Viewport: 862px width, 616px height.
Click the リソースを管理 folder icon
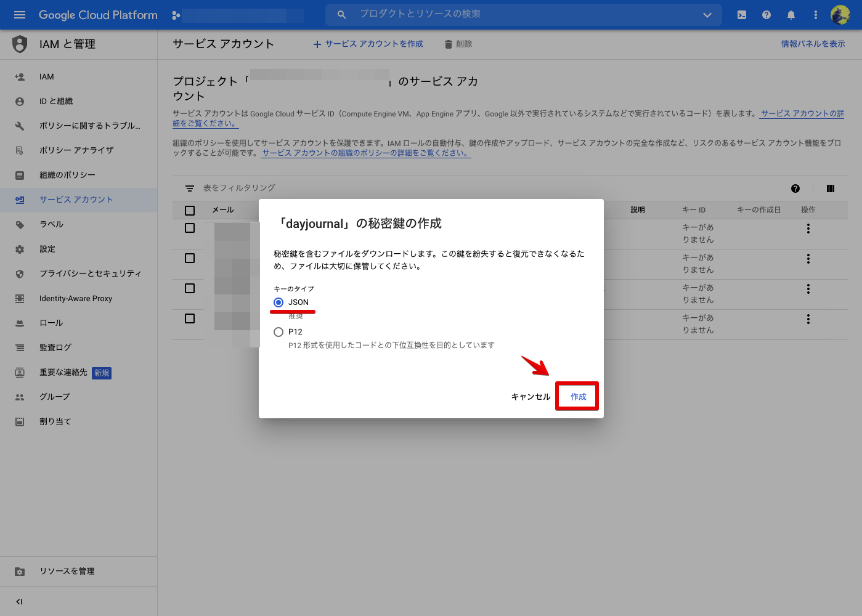point(20,572)
